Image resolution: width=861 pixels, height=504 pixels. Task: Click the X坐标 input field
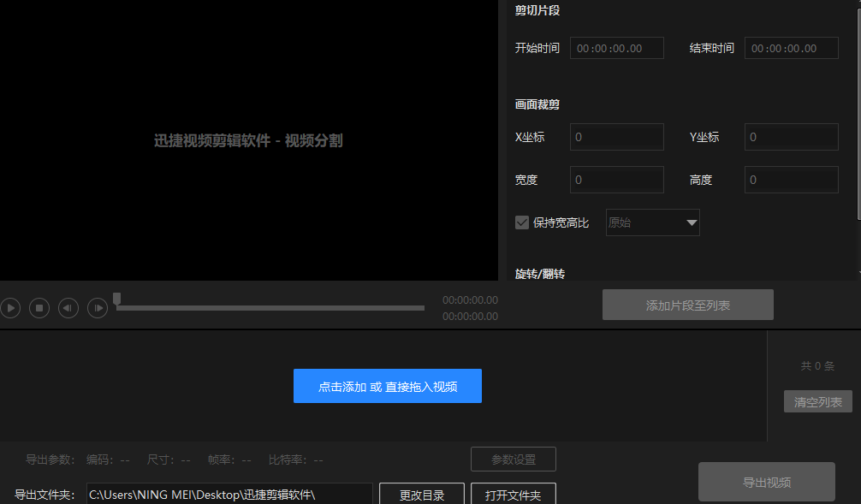616,137
